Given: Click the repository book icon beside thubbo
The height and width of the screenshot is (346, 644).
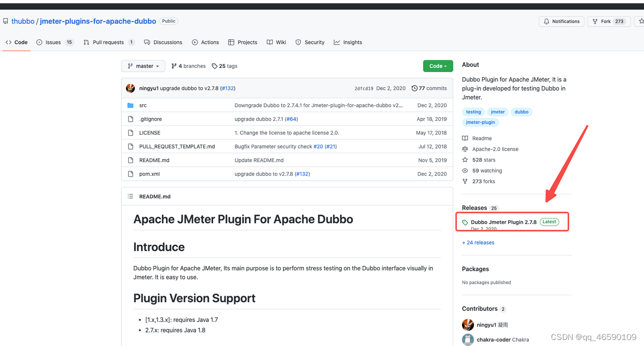Looking at the screenshot, I should click(x=5, y=22).
